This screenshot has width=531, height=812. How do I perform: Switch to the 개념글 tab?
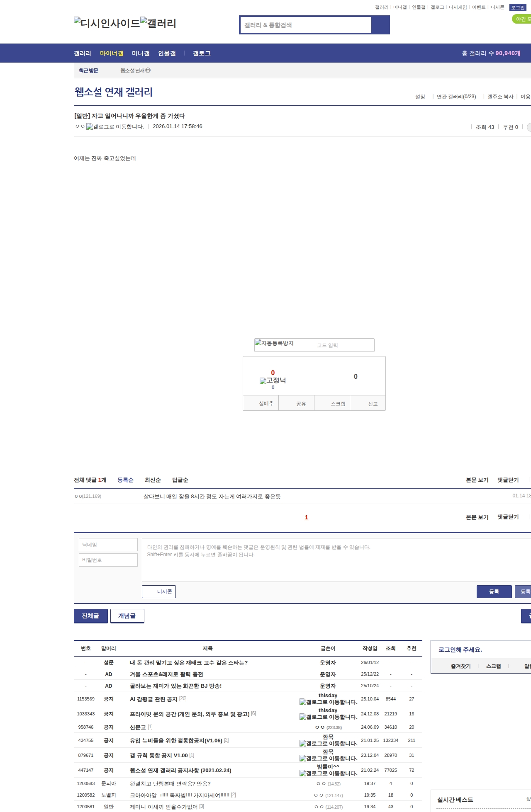(x=127, y=616)
